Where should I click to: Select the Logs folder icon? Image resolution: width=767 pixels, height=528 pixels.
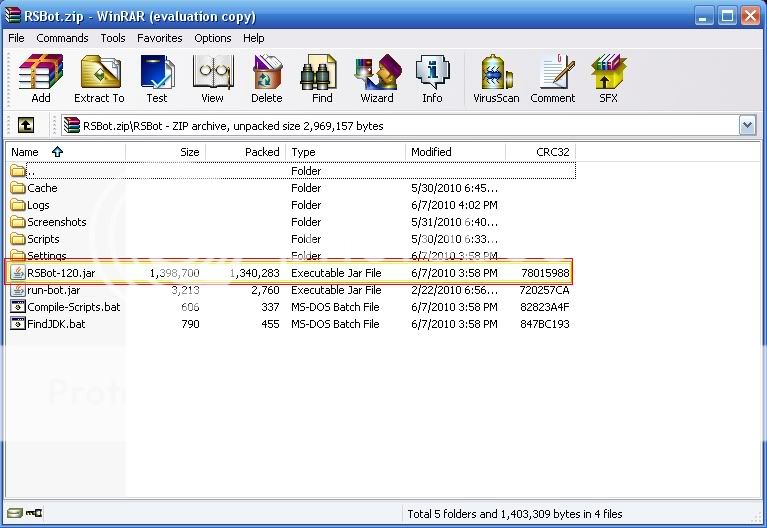pos(18,205)
